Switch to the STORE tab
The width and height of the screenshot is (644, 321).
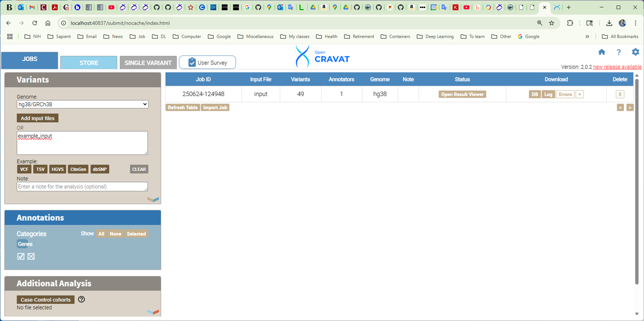(89, 63)
